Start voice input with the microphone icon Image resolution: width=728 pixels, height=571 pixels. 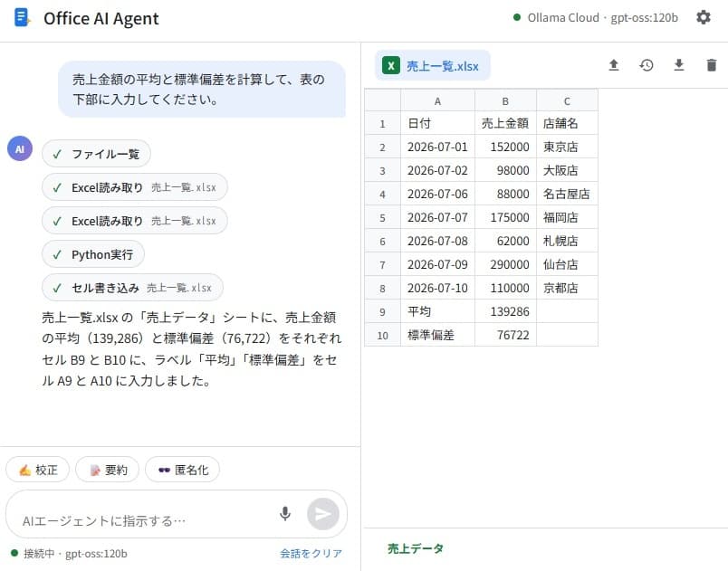coord(285,513)
